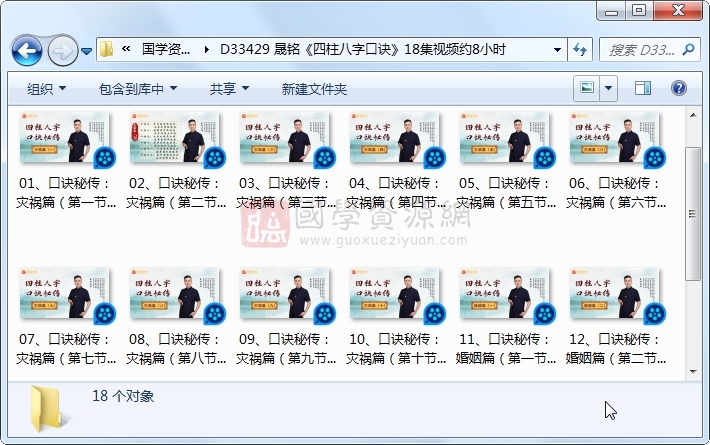The height and width of the screenshot is (445, 710).
Task: Click the grayed Forward arrow button
Action: (x=62, y=50)
